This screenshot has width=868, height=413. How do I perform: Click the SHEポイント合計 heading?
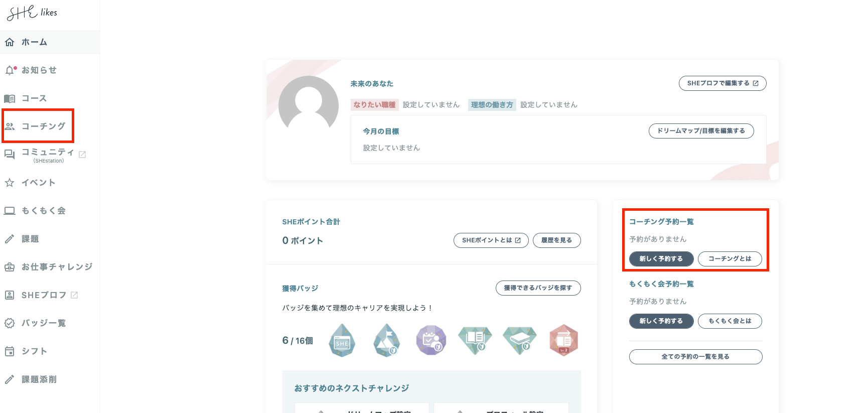(x=311, y=222)
